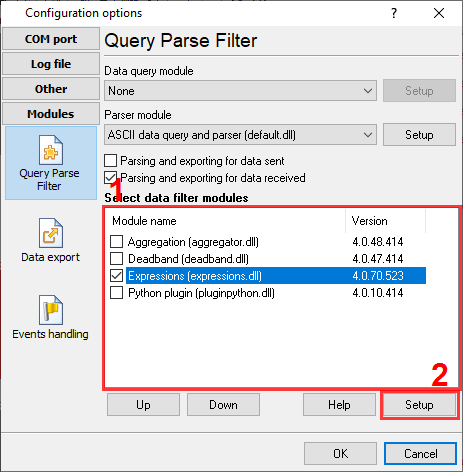Click version value 4.0.10.414
Image resolution: width=463 pixels, height=472 pixels.
point(378,293)
